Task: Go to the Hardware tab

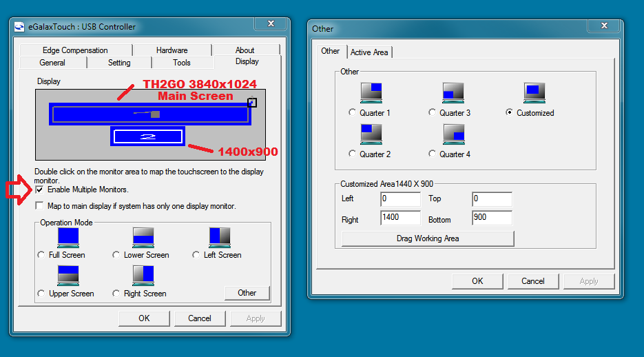Action: pos(172,50)
